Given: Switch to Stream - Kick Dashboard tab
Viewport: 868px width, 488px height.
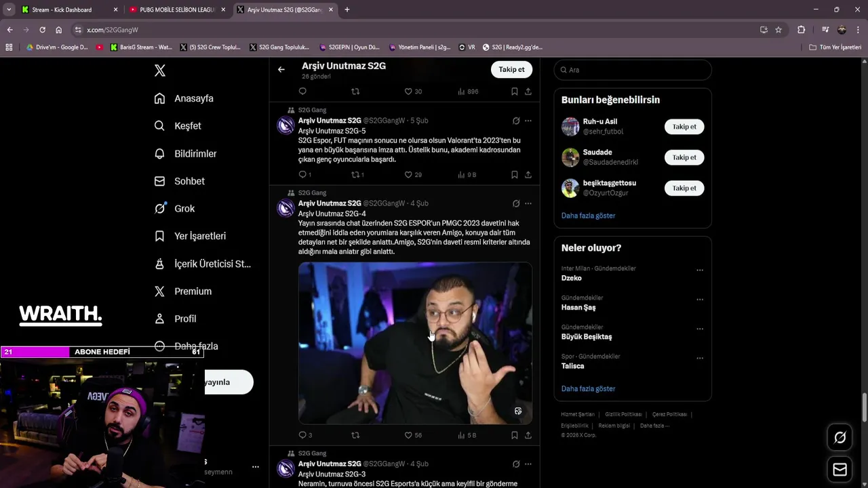Looking at the screenshot, I should pos(69,9).
